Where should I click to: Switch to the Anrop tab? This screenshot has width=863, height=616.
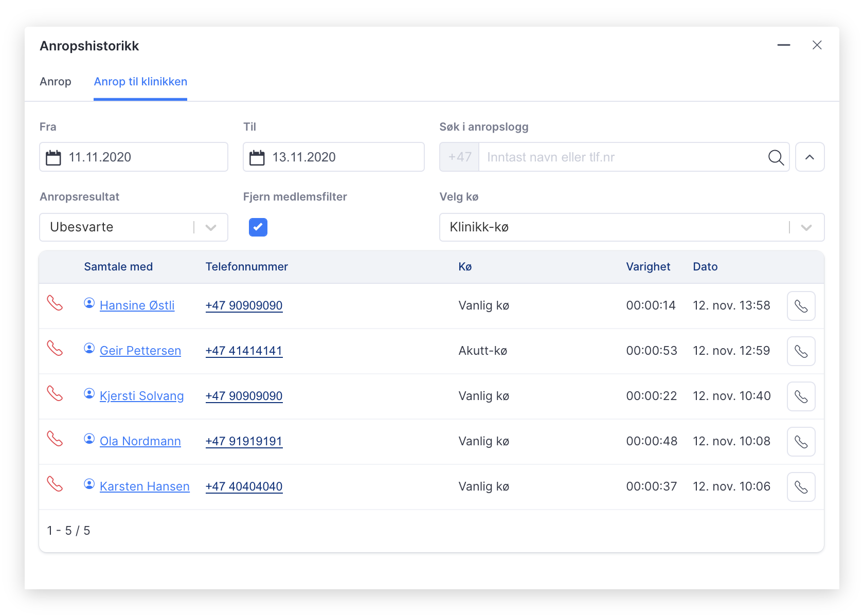click(x=56, y=82)
